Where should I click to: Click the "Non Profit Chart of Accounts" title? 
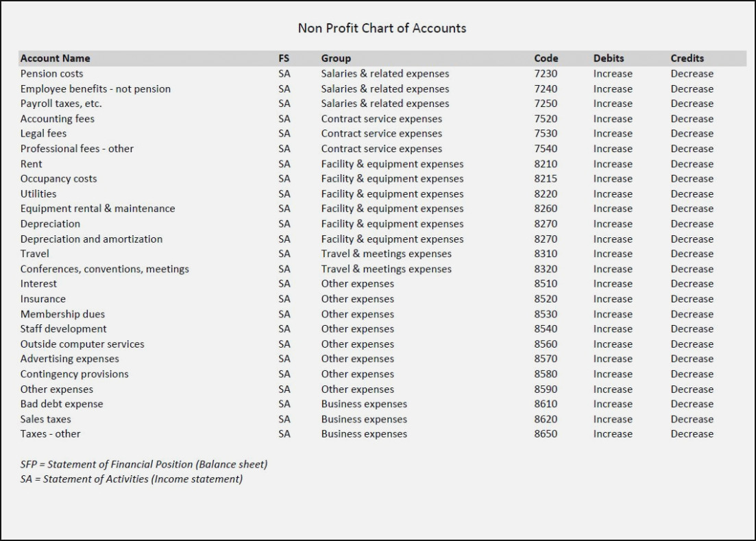click(382, 28)
